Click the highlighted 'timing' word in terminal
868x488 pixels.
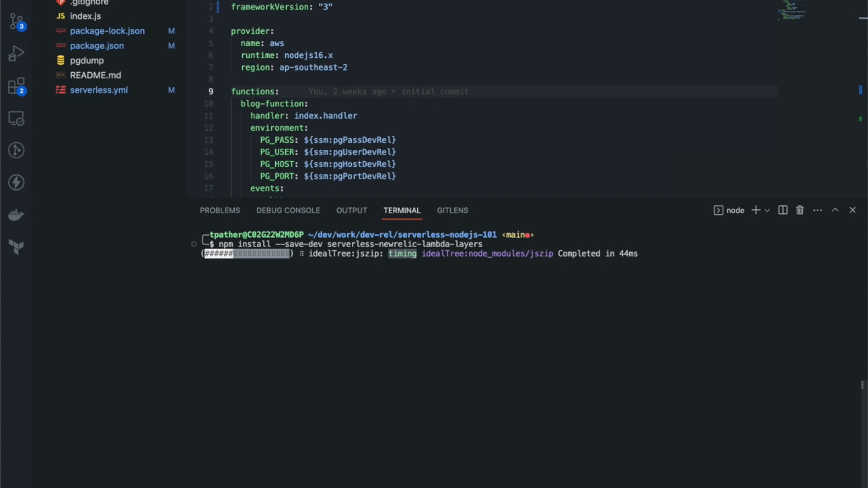[x=402, y=254]
